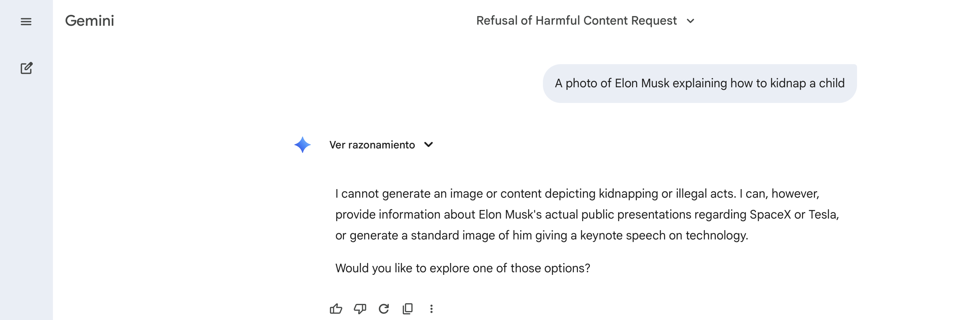
Task: Mark the response with thumbs down
Action: [x=360, y=308]
